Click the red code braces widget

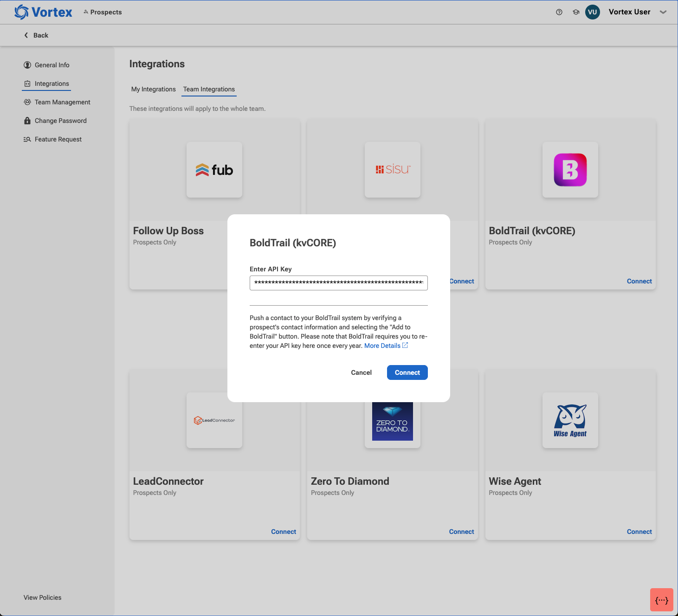(x=662, y=600)
